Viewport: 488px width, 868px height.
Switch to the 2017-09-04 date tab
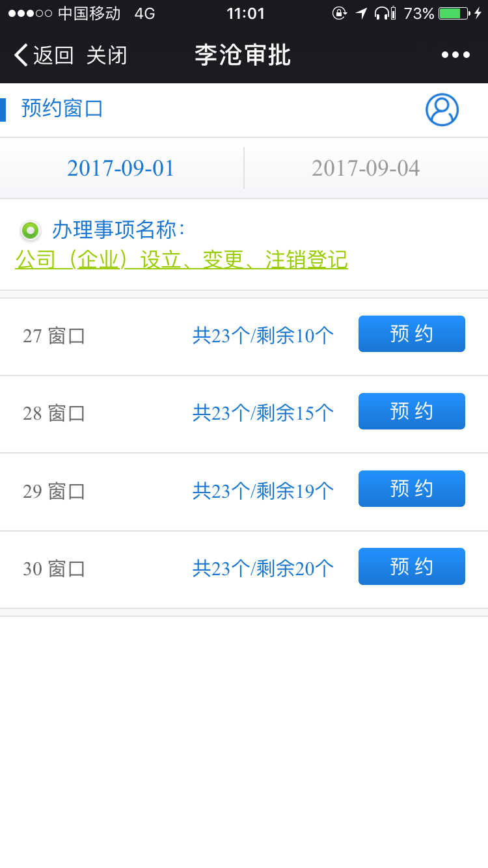[x=366, y=169]
